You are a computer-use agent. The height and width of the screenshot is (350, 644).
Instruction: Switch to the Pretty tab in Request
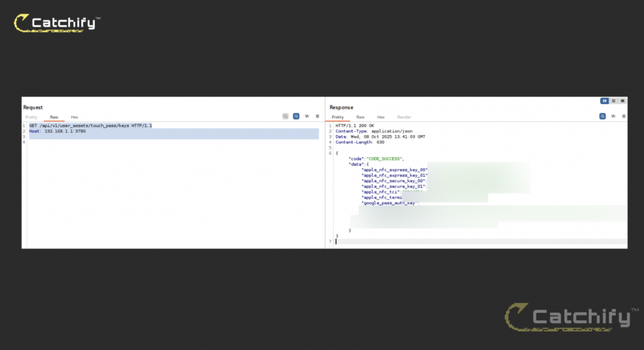[x=31, y=117]
